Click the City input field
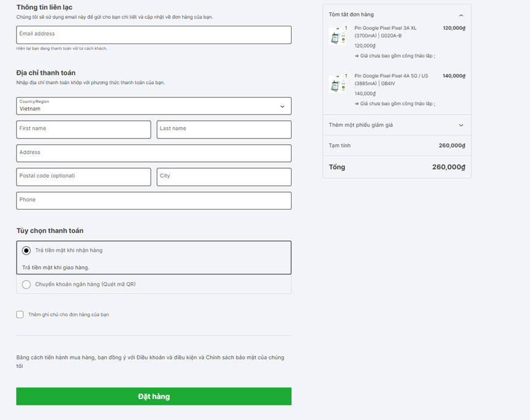 (224, 177)
